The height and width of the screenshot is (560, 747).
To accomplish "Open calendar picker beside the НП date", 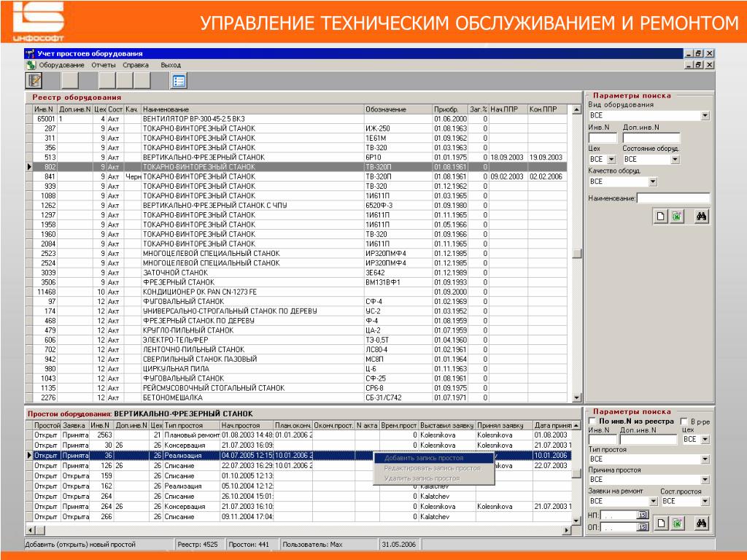I will pyautogui.click(x=643, y=515).
